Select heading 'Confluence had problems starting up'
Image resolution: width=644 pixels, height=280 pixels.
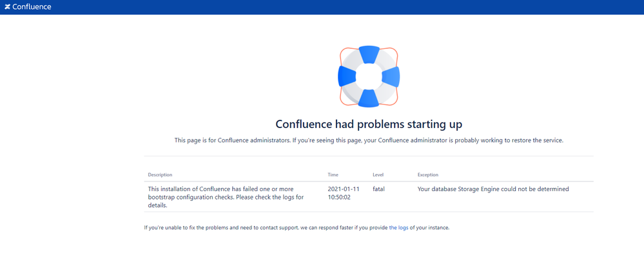(x=369, y=124)
